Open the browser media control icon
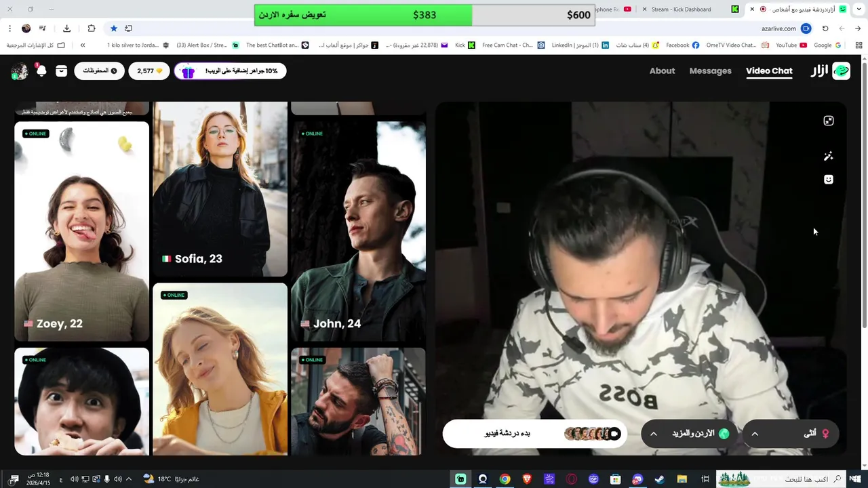 coord(43,28)
